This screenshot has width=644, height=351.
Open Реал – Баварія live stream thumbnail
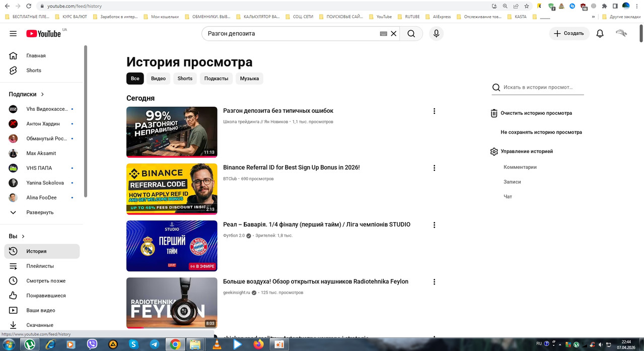[172, 246]
